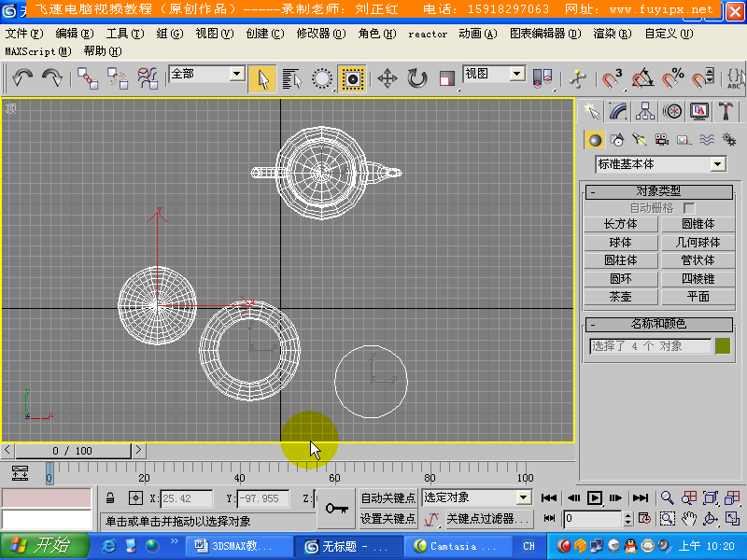Click the 长方体 button
Screen dimensions: 747x560
[x=620, y=224]
